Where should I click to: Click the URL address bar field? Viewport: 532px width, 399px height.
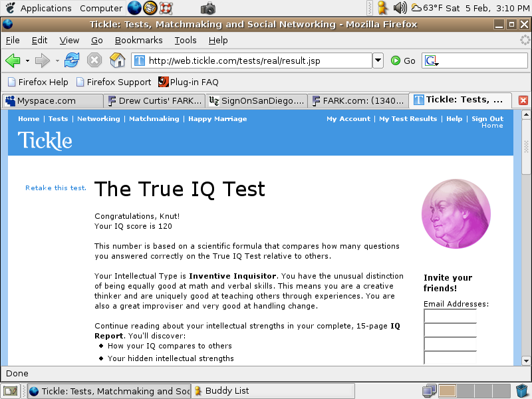click(x=252, y=61)
